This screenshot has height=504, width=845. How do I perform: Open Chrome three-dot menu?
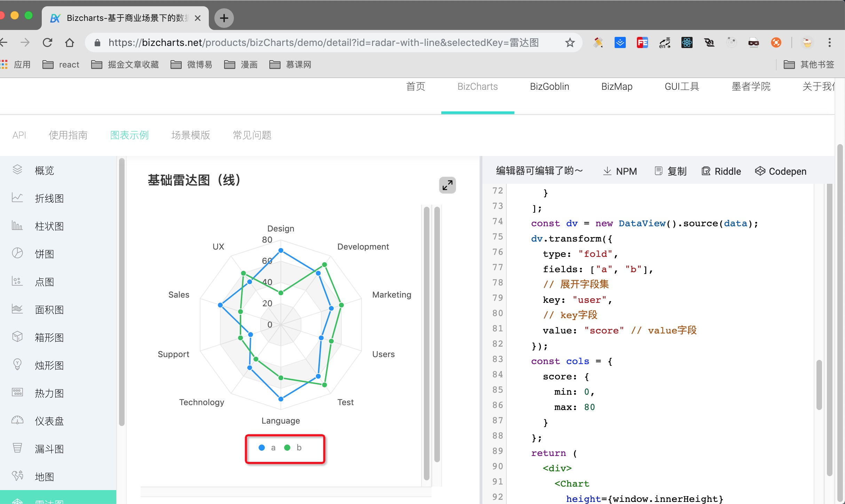tap(830, 42)
